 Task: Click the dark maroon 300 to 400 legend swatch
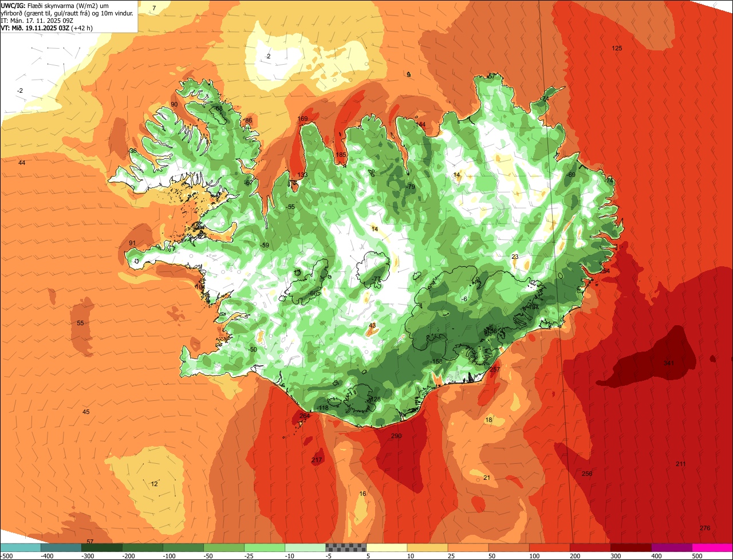pos(631,547)
